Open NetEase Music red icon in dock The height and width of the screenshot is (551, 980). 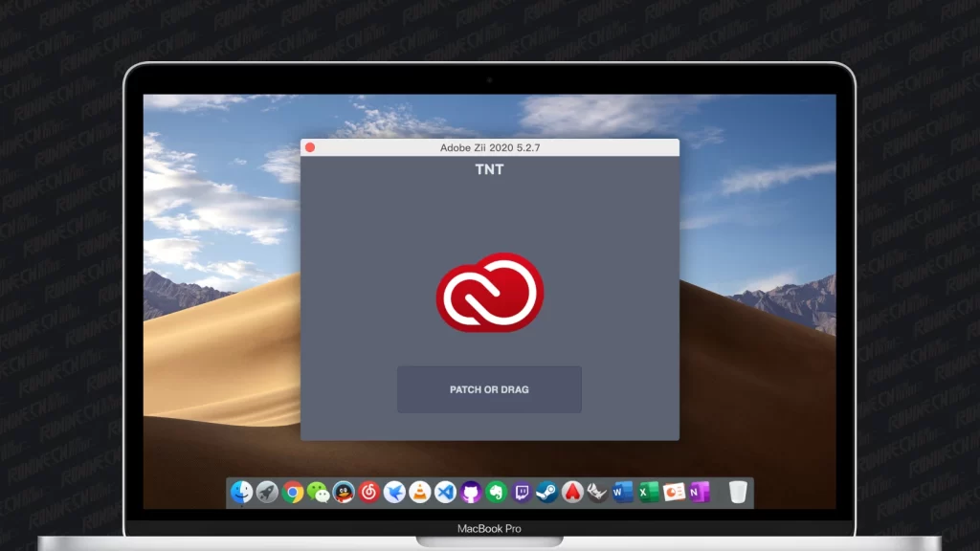(x=369, y=493)
